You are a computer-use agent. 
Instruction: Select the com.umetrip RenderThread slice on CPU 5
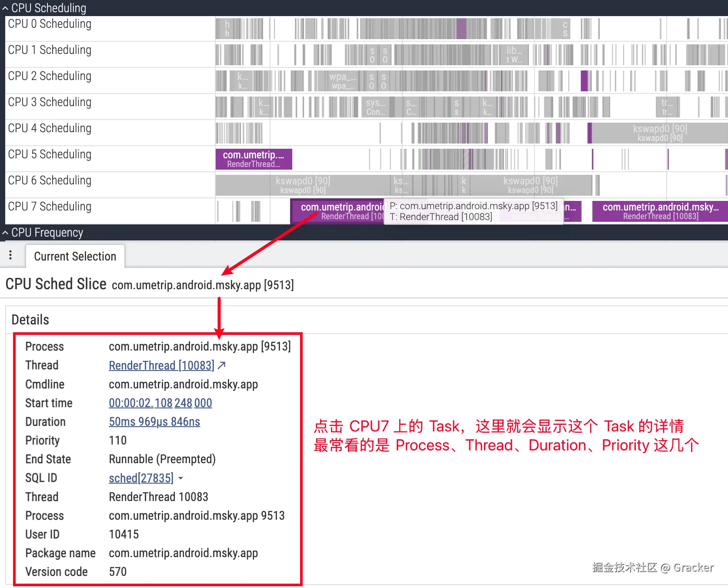(254, 159)
